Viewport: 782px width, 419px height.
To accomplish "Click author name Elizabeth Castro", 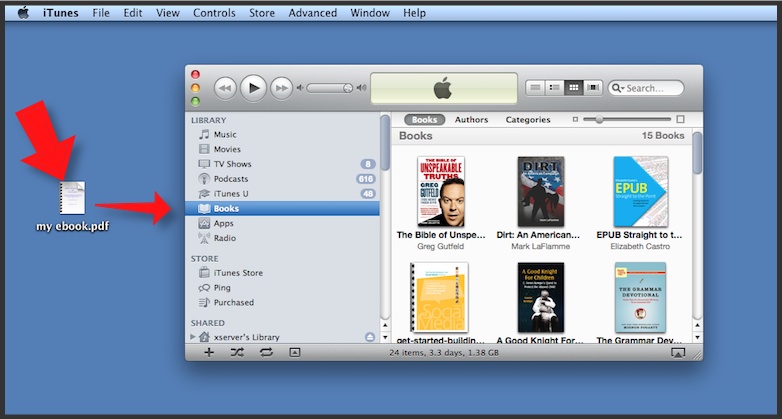I will click(640, 246).
